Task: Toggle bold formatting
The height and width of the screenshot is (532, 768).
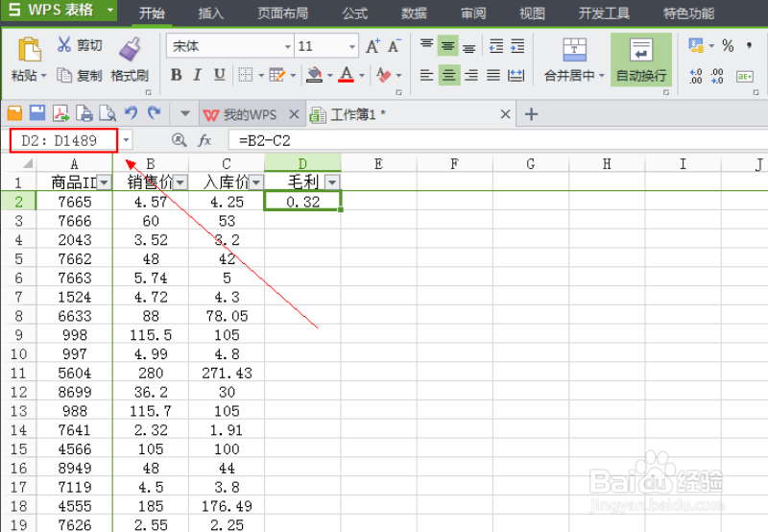Action: 176,75
